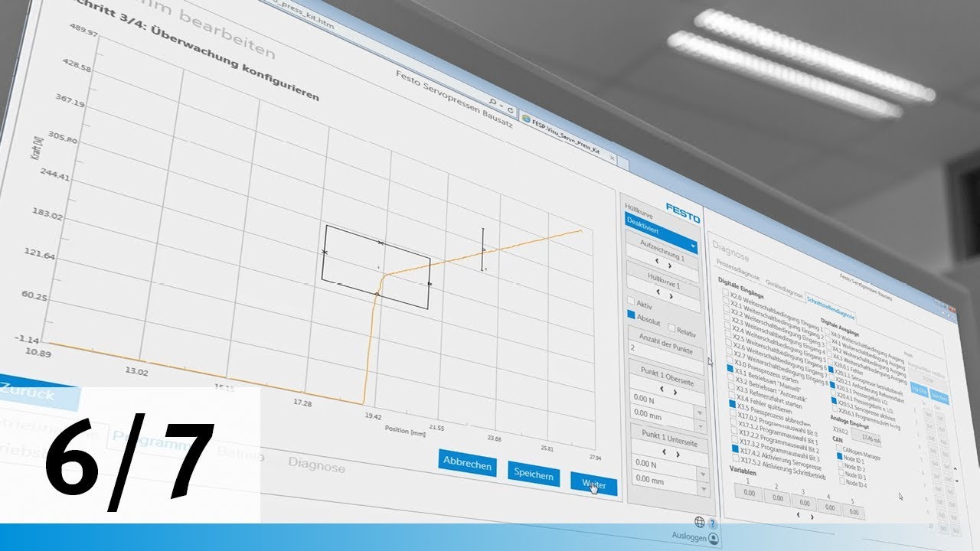Click left arrow under Punkt 1 Oberseite
Screen dimensions: 980x551
point(662,389)
